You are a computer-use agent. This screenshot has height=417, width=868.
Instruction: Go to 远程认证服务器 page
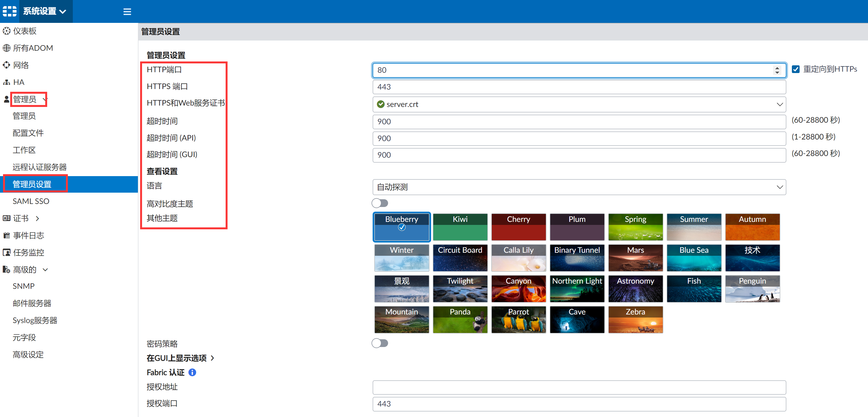pyautogui.click(x=39, y=167)
